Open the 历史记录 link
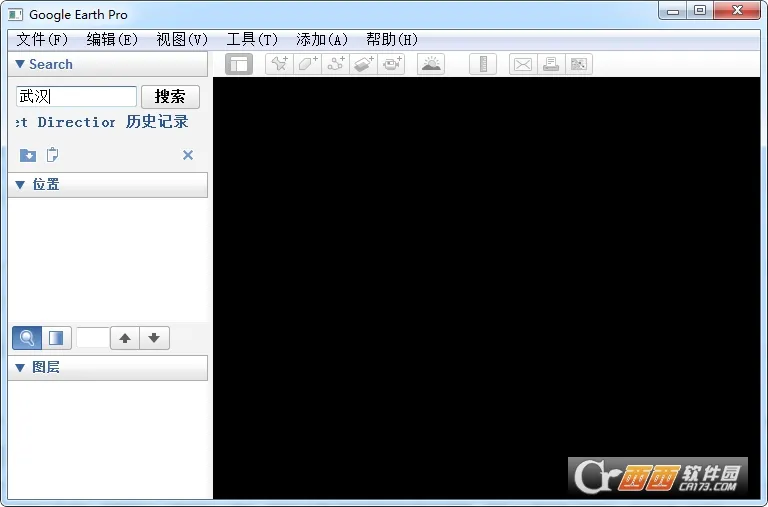This screenshot has height=507, width=768. 157,121
